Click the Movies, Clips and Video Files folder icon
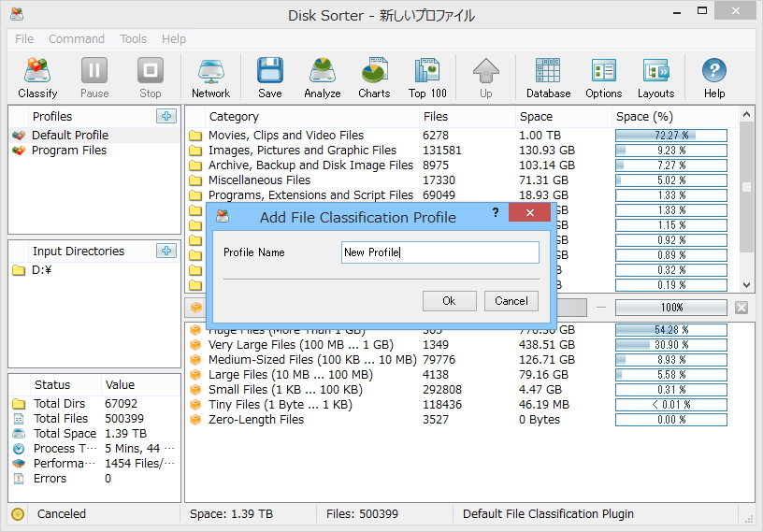763x532 pixels. [195, 136]
